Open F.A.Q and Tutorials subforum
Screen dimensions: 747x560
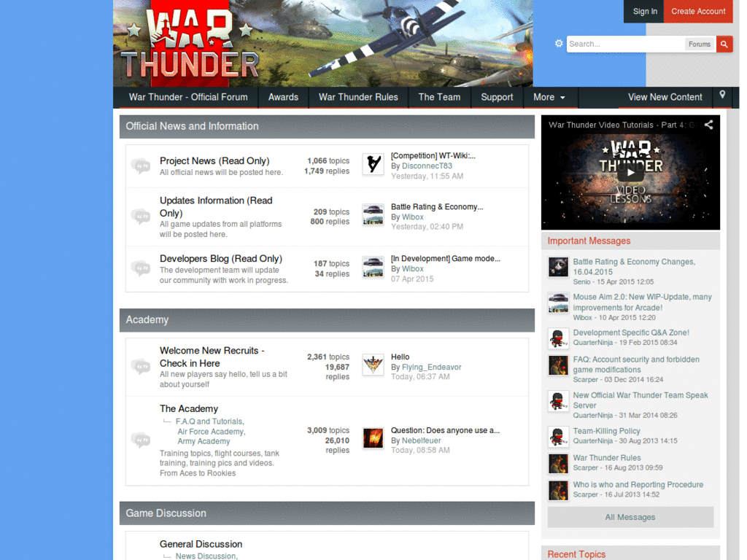(x=209, y=421)
